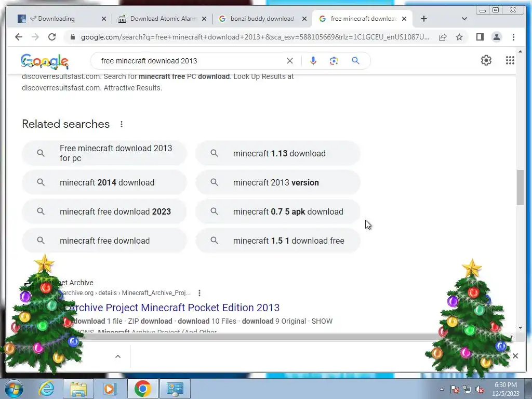Screen dimensions: 532x399
Task: Bookmark this page with the star icon
Action: coord(459,37)
